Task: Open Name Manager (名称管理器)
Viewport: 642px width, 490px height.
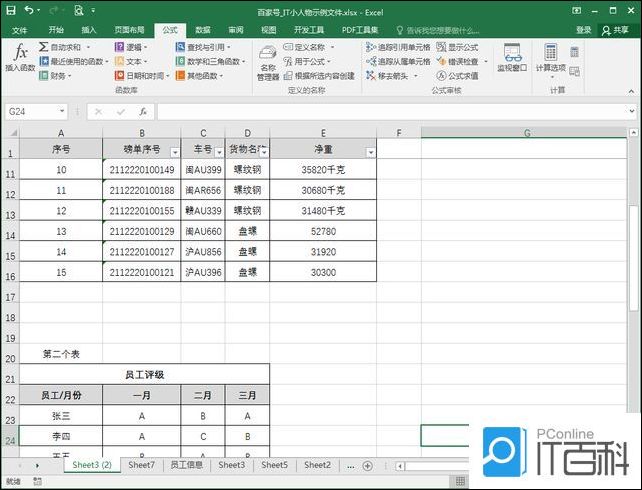Action: [268, 63]
